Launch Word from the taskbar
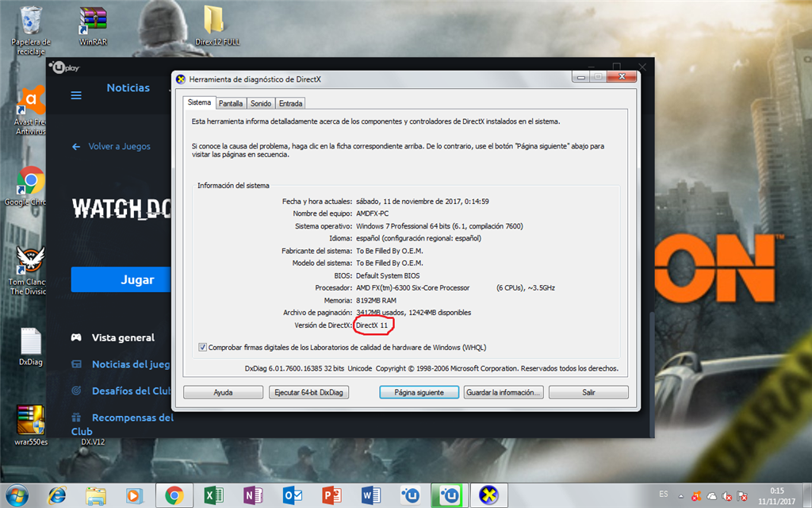This screenshot has height=508, width=812. pos(370,496)
